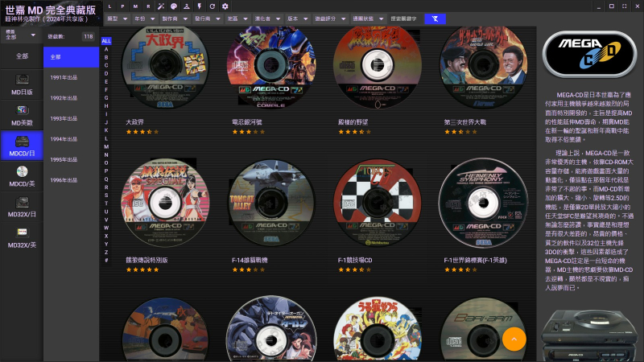Jump to # symbol in index
644x362 pixels.
(x=106, y=260)
